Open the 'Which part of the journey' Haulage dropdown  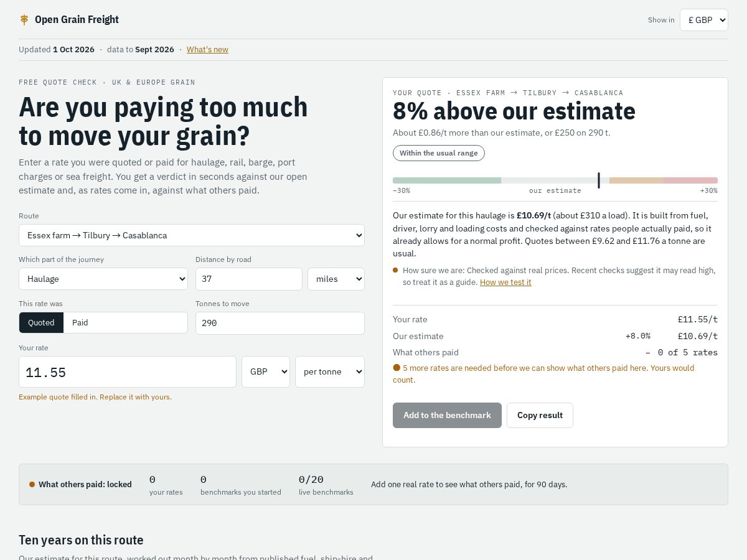point(103,279)
